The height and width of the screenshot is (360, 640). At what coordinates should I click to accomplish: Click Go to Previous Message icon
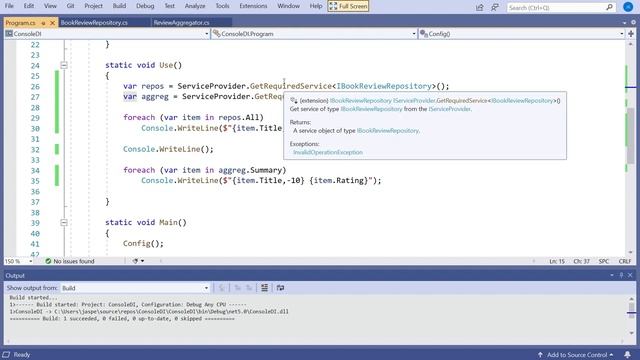pos(237,288)
